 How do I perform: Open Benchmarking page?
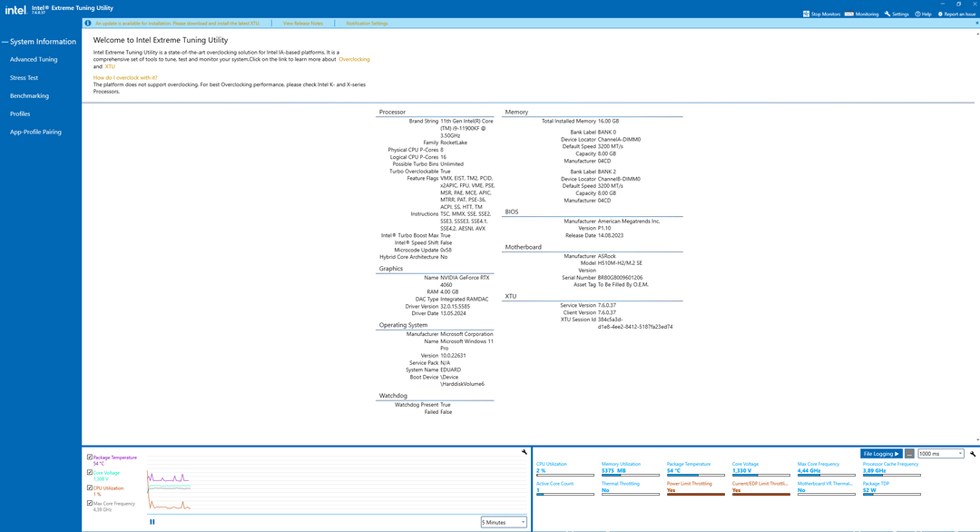tap(29, 95)
